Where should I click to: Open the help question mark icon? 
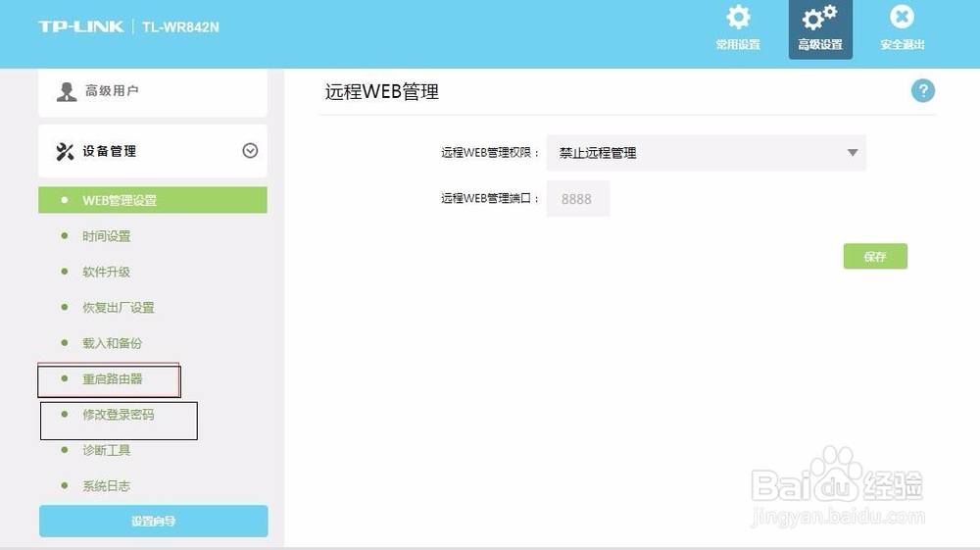pos(922,90)
